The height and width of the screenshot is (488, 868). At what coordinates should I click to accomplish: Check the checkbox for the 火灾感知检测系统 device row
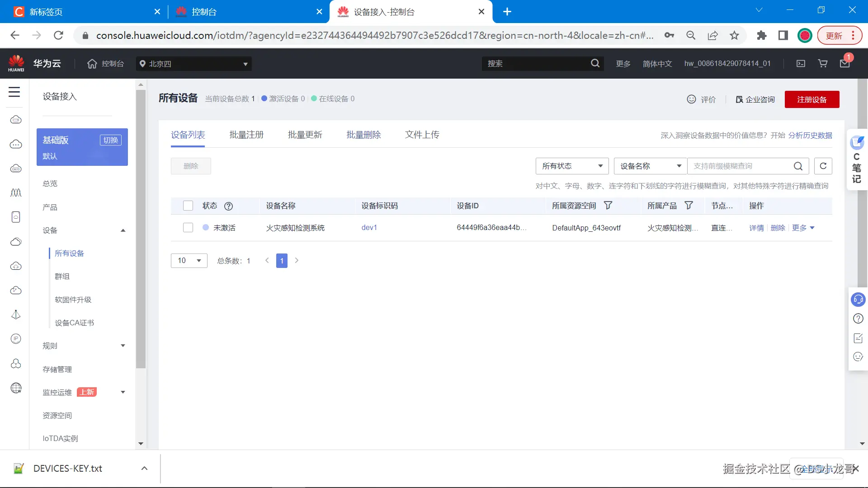click(188, 227)
